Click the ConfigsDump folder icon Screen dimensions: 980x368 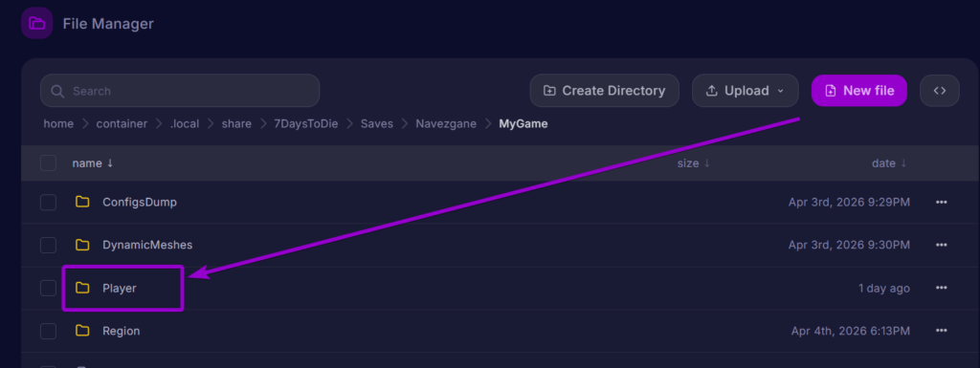tap(82, 202)
